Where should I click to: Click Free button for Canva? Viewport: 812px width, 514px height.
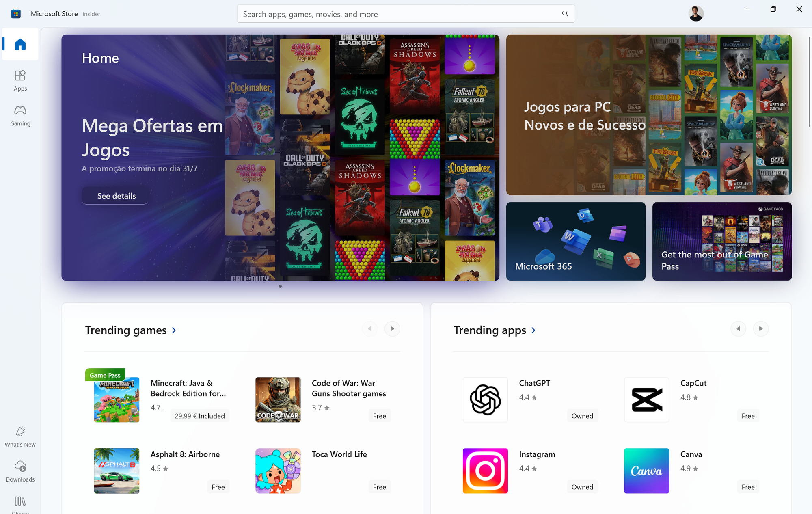tap(748, 487)
